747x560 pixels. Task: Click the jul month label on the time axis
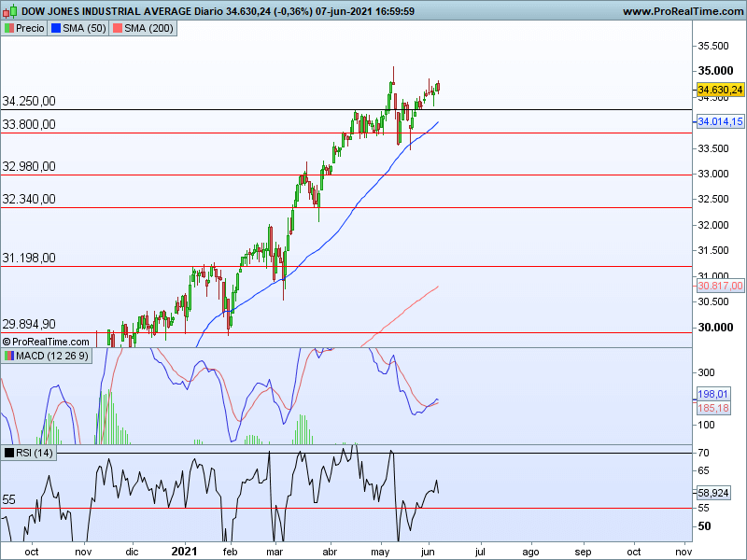point(480,553)
